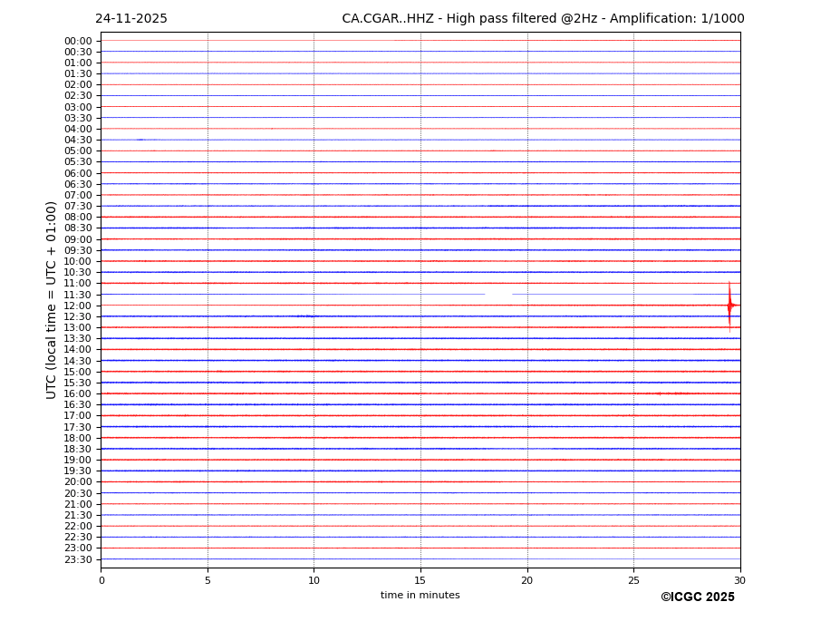Click the 04:30 time row label
Image resolution: width=840 pixels, height=631 pixels.
(x=78, y=140)
